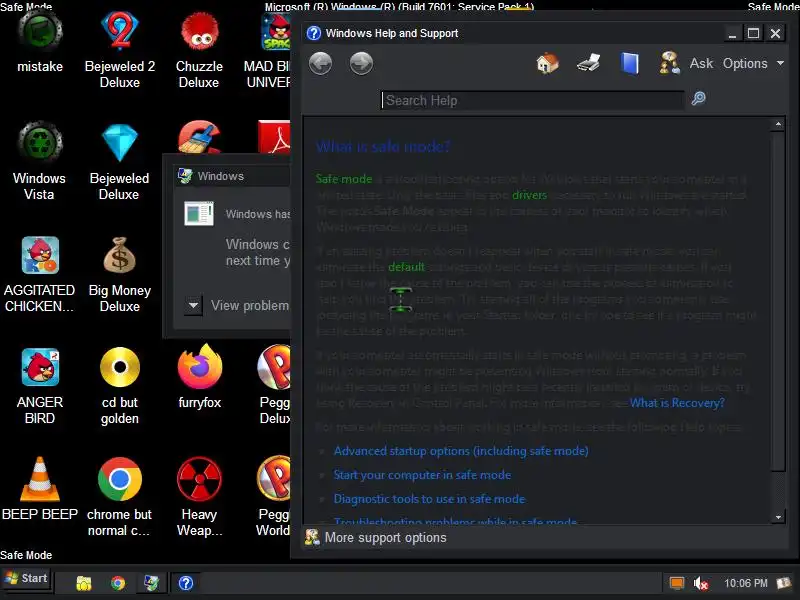Viewport: 800px width, 600px height.
Task: Expand View problem details arrow
Action: (x=193, y=306)
